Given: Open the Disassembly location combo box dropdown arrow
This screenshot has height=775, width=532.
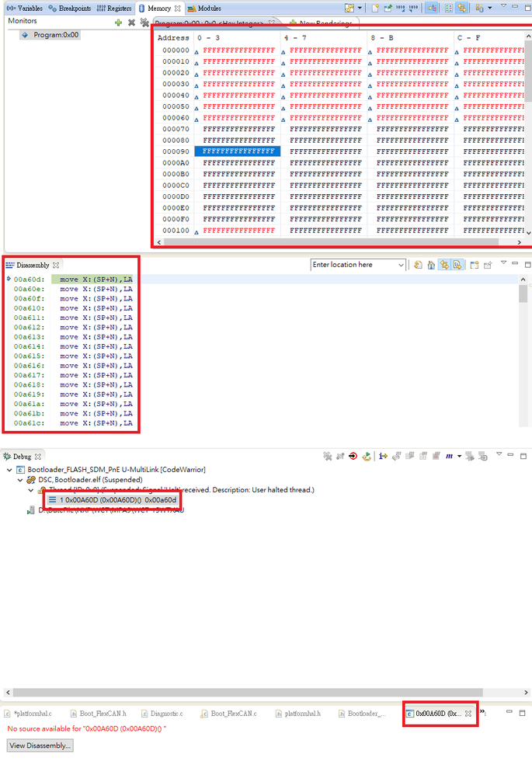Looking at the screenshot, I should [401, 265].
